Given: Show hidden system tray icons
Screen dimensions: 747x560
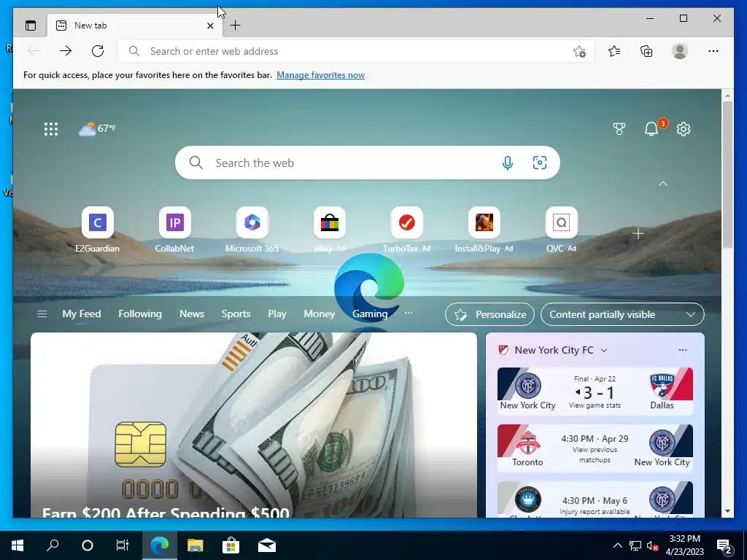Looking at the screenshot, I should tap(617, 545).
